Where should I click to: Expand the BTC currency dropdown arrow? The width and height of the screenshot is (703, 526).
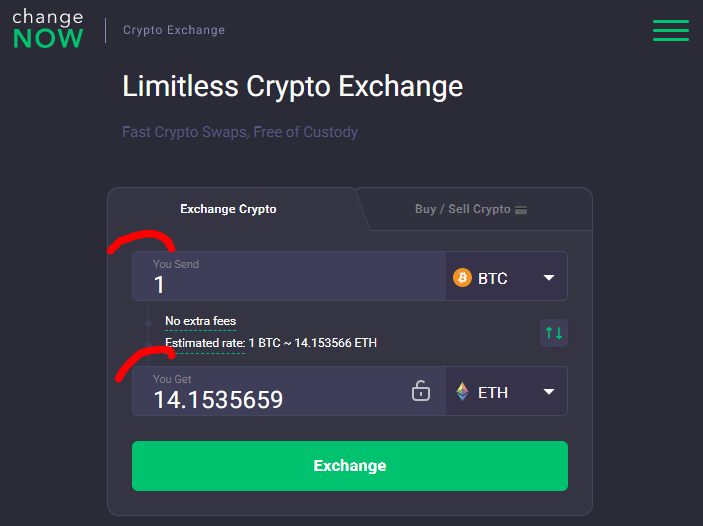coord(549,278)
